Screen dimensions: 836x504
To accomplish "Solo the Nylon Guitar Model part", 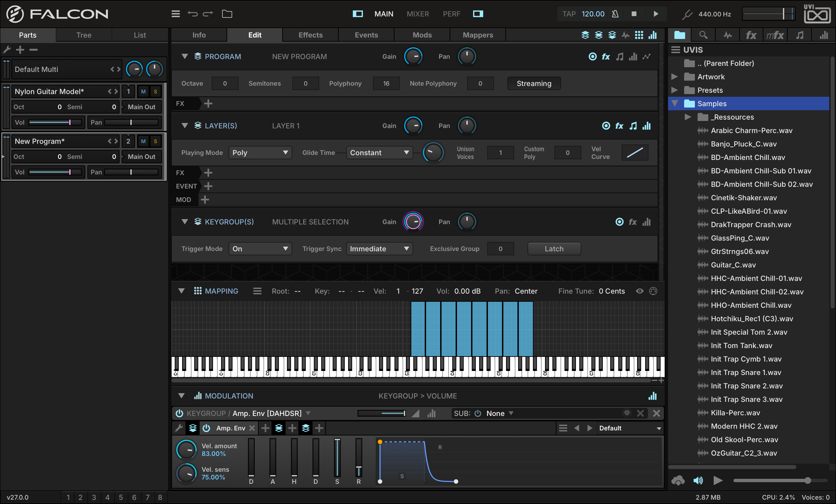I will point(155,92).
